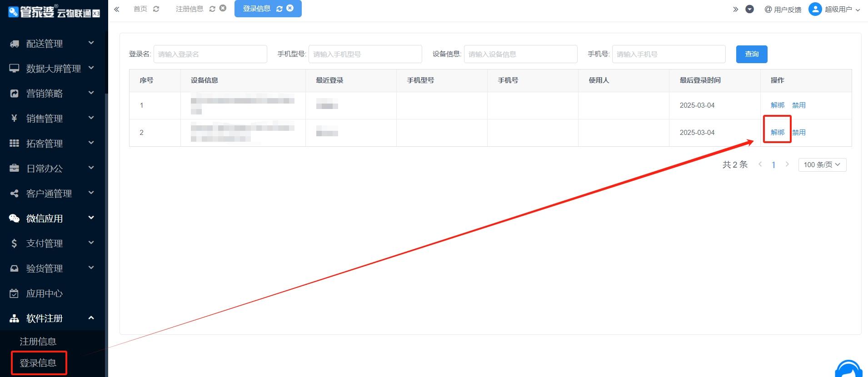The height and width of the screenshot is (377, 868).
Task: Open the 应用中心 menu item
Action: coord(45,293)
